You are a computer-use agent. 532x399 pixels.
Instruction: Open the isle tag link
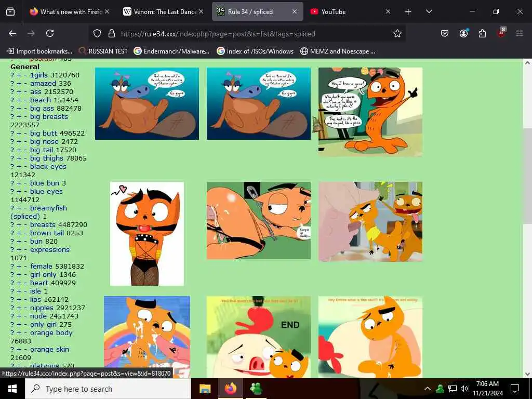(35, 291)
